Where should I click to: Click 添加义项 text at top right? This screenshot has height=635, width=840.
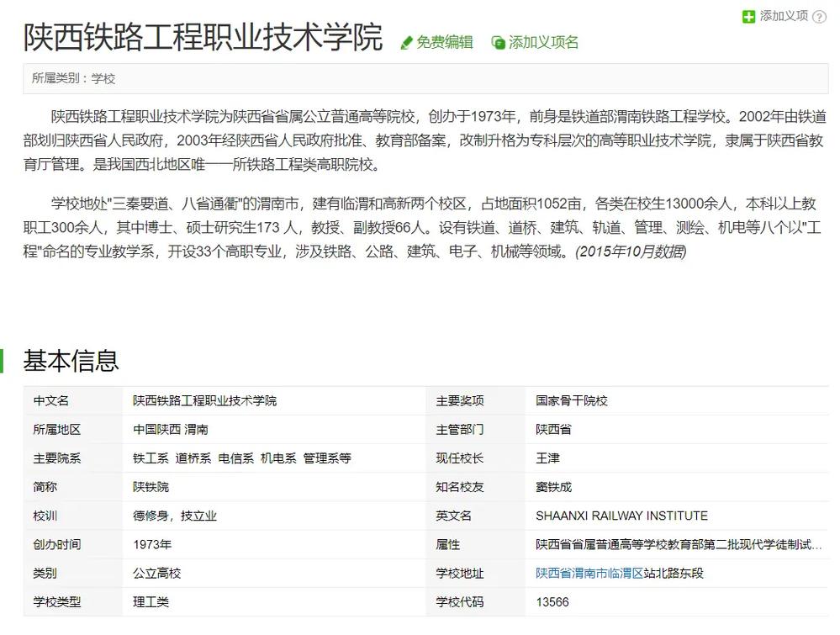tap(784, 16)
